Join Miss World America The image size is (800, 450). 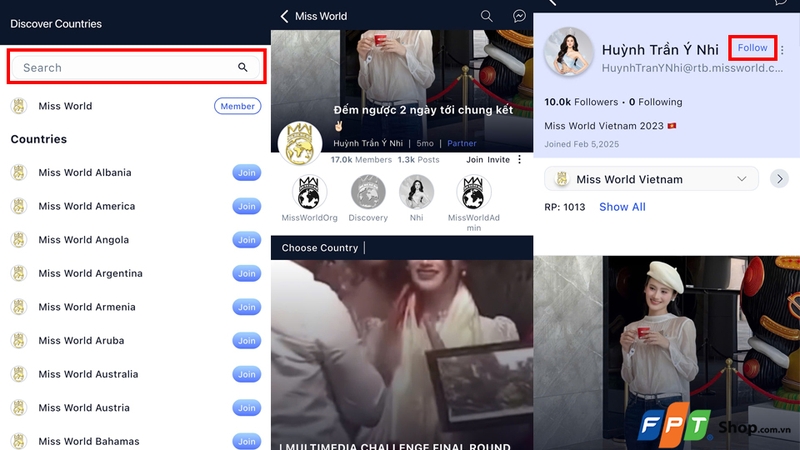246,206
